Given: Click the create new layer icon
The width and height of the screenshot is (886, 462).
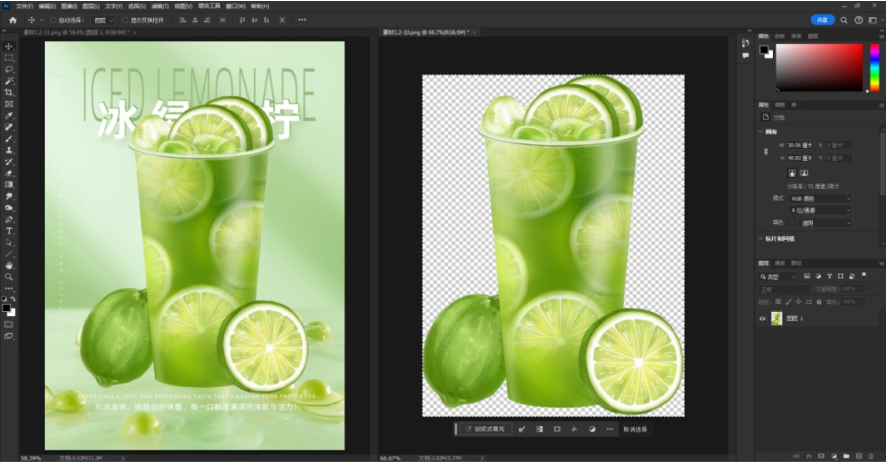Looking at the screenshot, I should click(858, 455).
